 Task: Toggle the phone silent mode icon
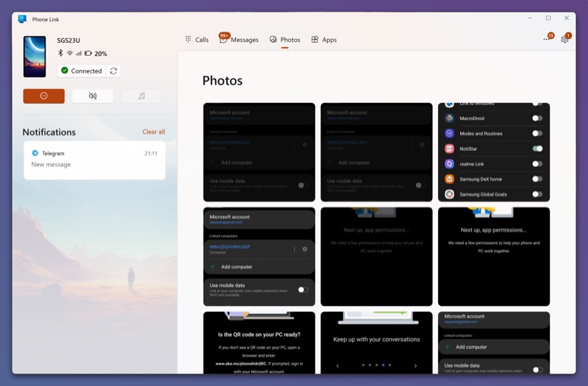(x=93, y=96)
